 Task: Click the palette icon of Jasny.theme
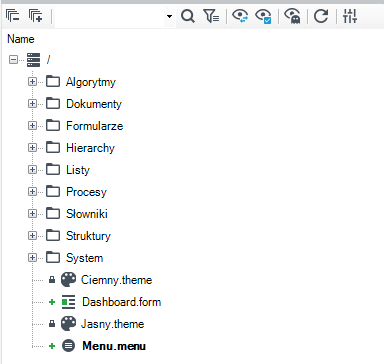pos(68,324)
